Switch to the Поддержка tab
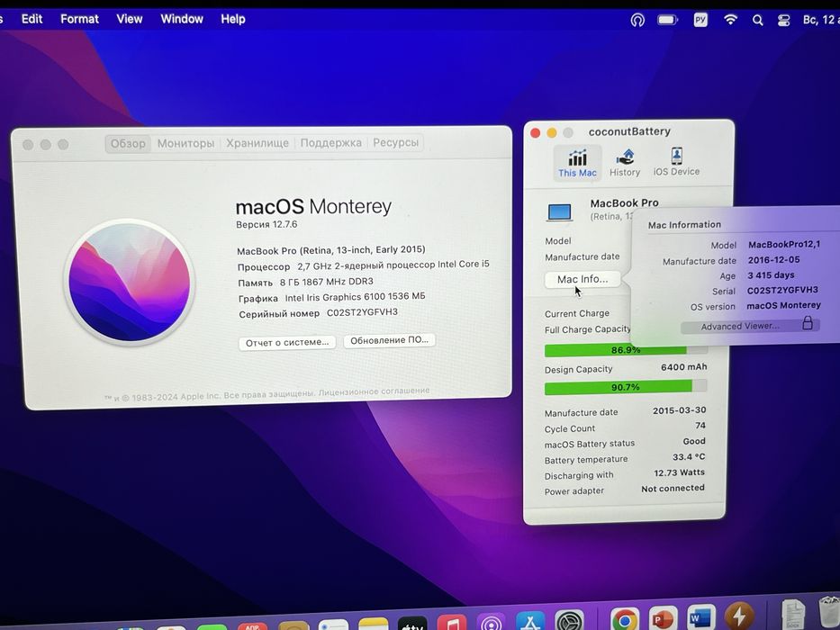The height and width of the screenshot is (630, 840). (330, 142)
